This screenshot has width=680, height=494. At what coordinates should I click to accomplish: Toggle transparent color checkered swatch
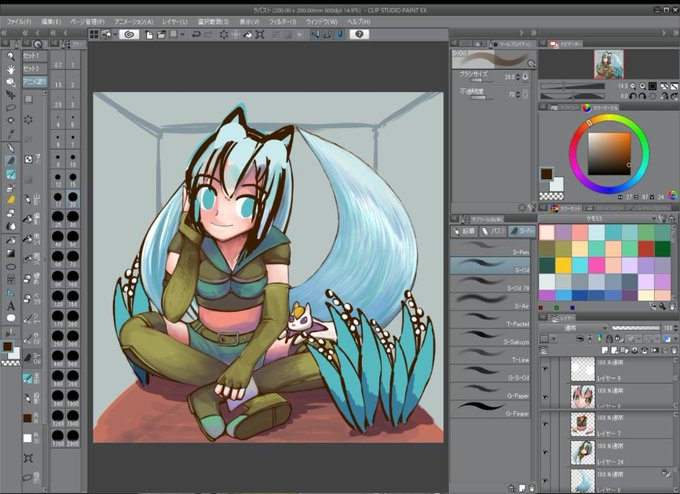click(551, 196)
